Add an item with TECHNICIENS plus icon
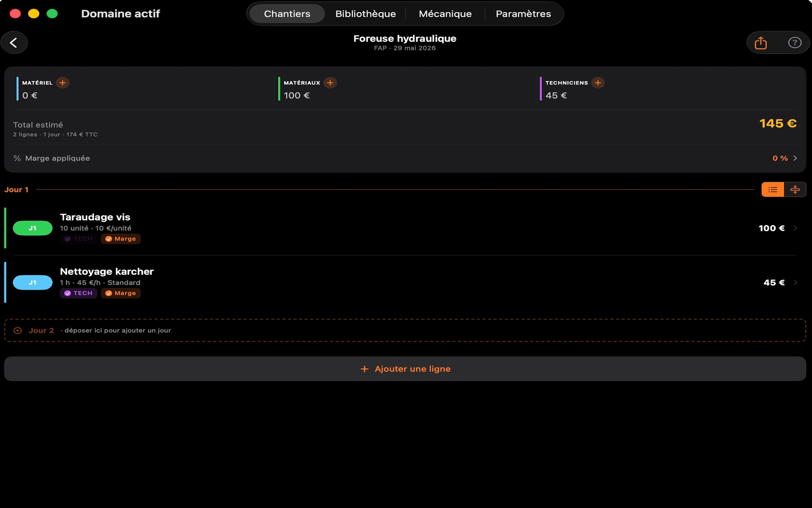The height and width of the screenshot is (508, 812). coord(598,83)
